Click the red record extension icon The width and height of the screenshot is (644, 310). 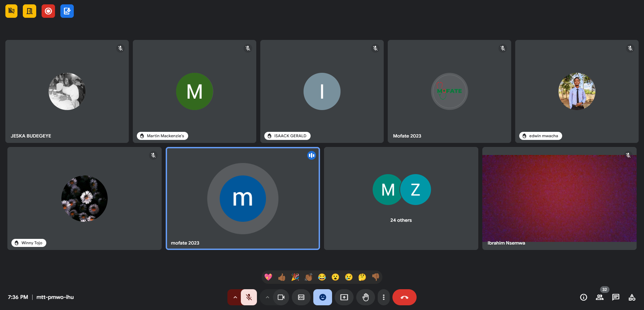pos(48,11)
